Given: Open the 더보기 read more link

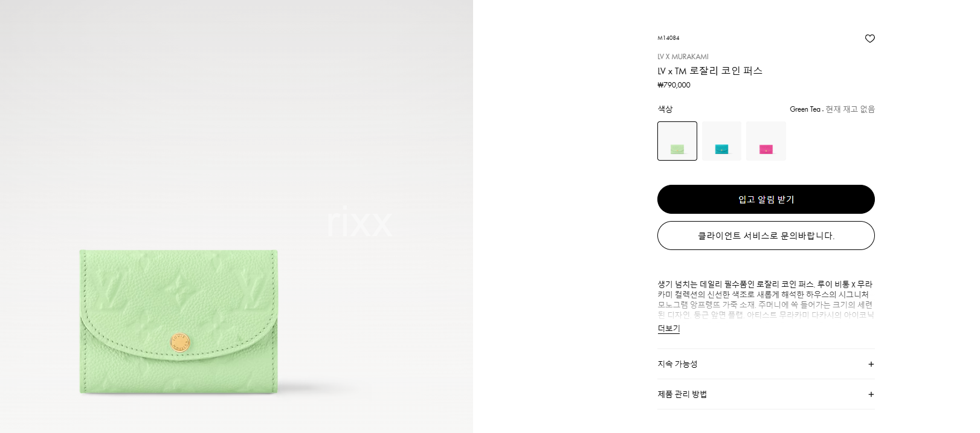Looking at the screenshot, I should pyautogui.click(x=669, y=329).
